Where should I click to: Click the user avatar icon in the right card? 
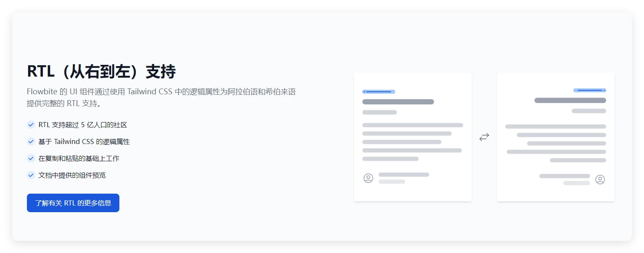tap(600, 180)
